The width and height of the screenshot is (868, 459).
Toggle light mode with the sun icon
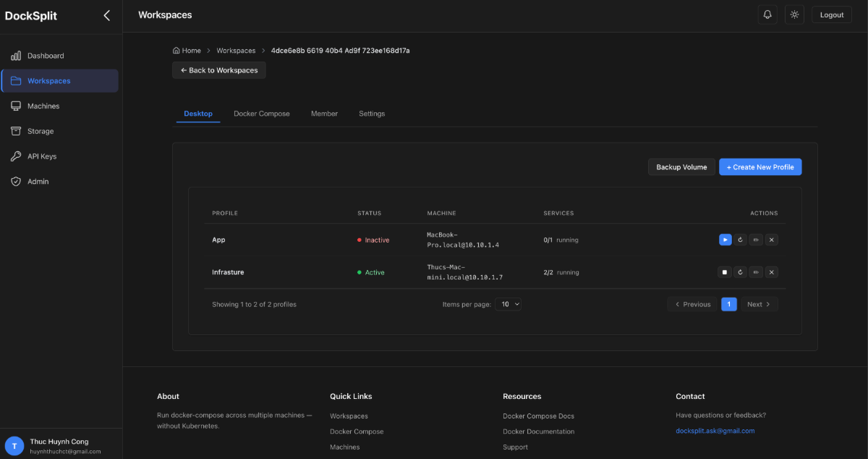[x=794, y=14]
